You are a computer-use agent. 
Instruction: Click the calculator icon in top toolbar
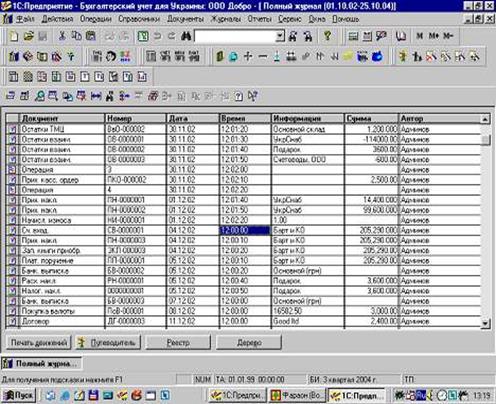coord(353,36)
